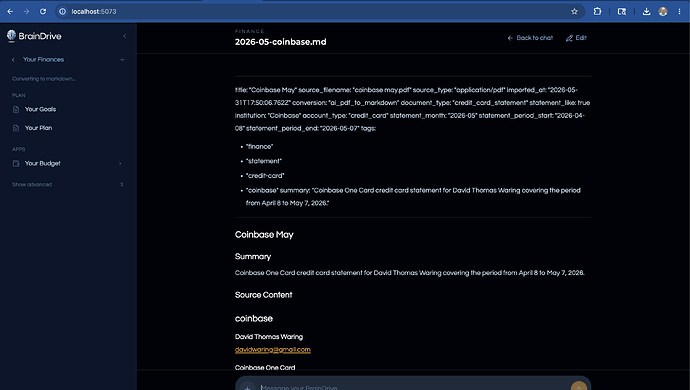Click the BrainDrive logo icon

pos(11,36)
